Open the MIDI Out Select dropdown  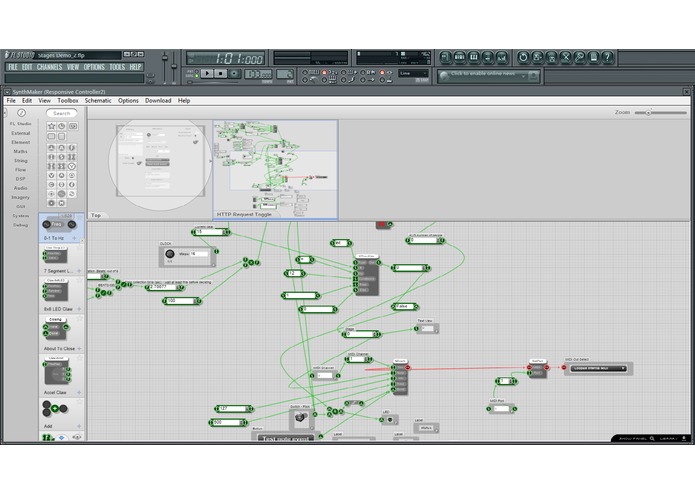(598, 368)
